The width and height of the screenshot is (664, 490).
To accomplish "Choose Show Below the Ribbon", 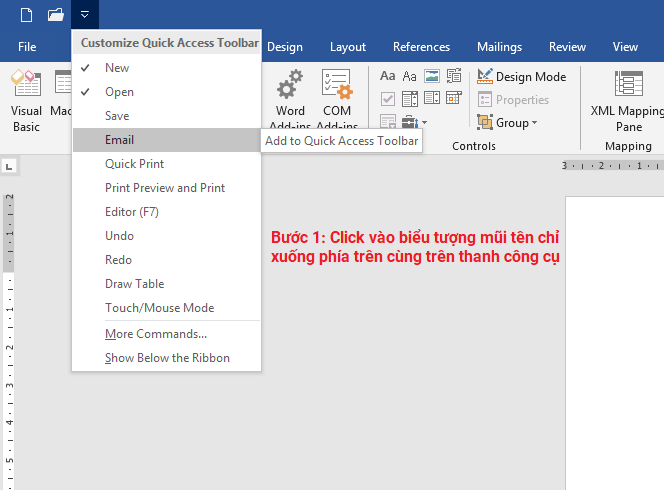I will click(x=166, y=358).
